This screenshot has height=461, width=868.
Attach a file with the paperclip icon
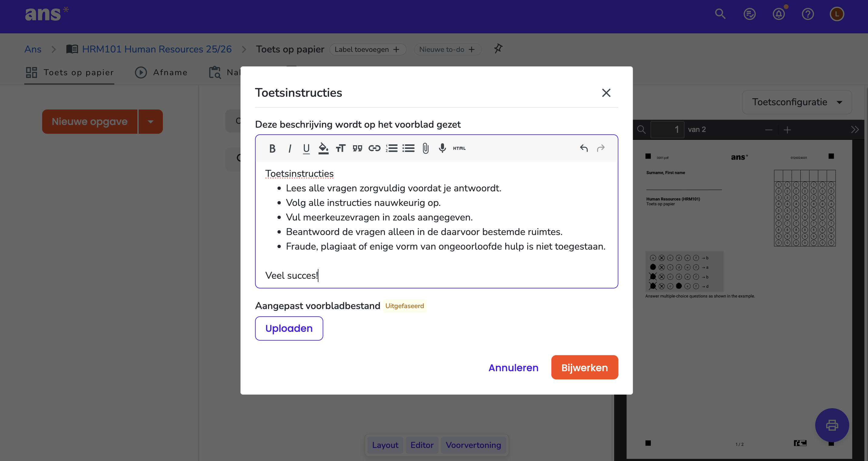pyautogui.click(x=426, y=148)
